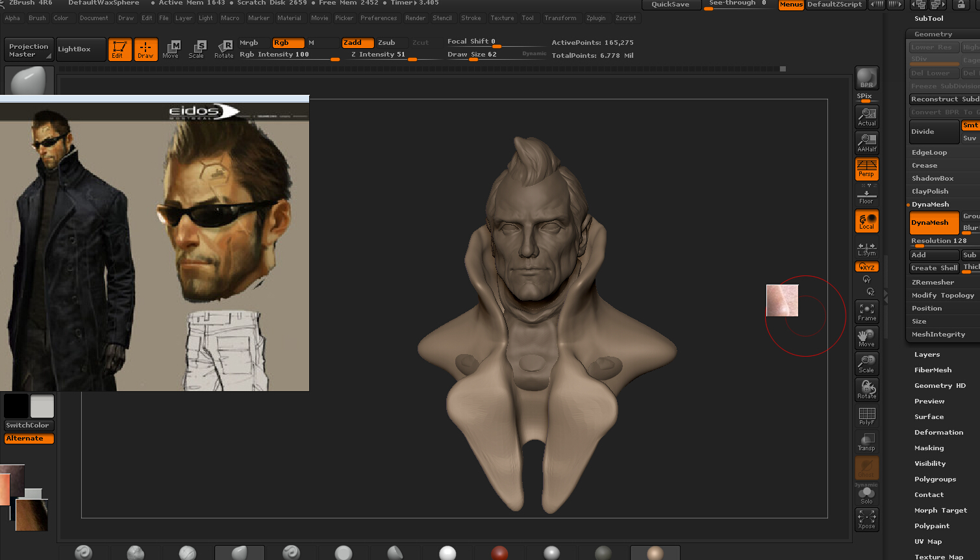Expand the Masking subpalette
Image resolution: width=980 pixels, height=560 pixels.
tap(929, 448)
